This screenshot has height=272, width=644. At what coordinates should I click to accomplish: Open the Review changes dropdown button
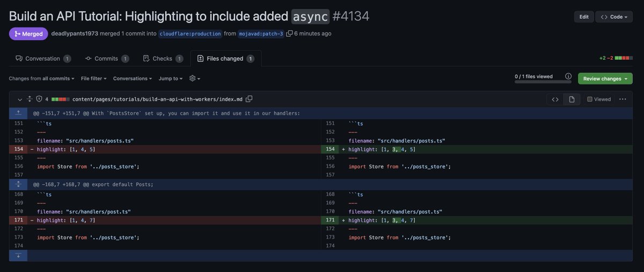[x=605, y=78]
